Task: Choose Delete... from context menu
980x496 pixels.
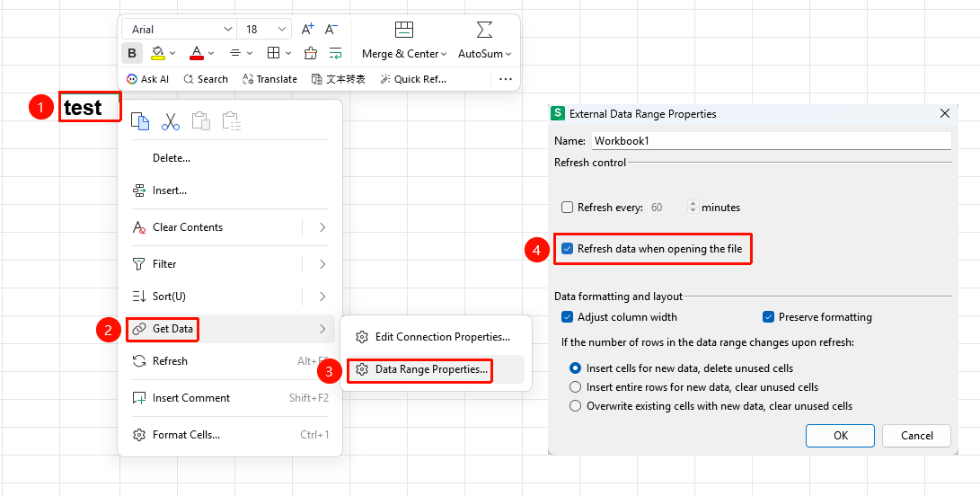Action: coord(230,158)
